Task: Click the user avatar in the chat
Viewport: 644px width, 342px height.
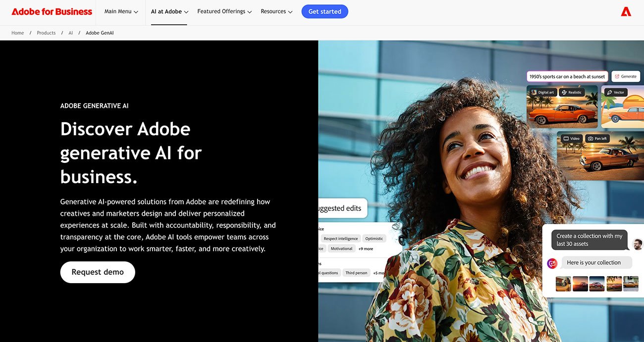Action: [x=638, y=244]
